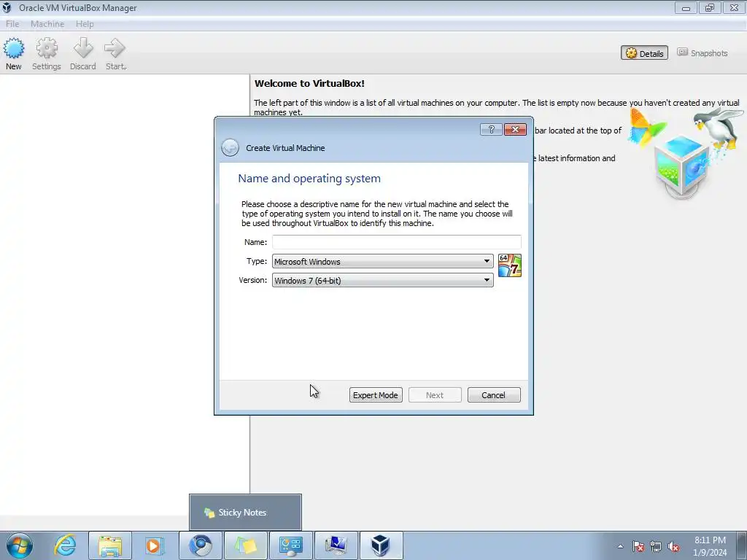Click the Settings gear toolbar icon
The height and width of the screenshot is (560, 747).
[46, 54]
